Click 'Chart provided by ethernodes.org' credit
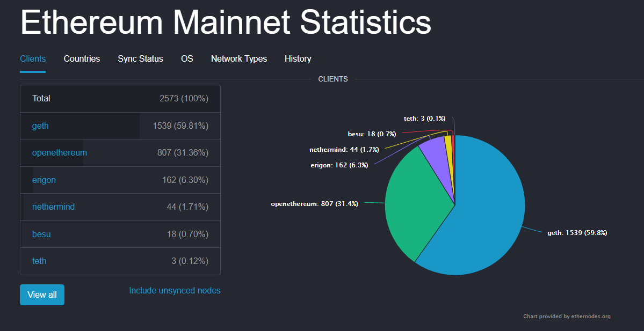644x331 pixels. click(x=567, y=316)
